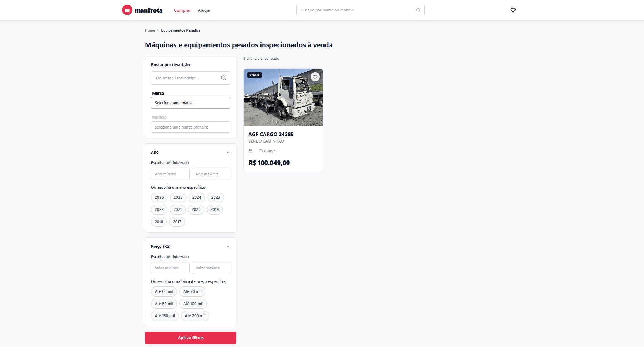The width and height of the screenshot is (644, 347).
Task: Collapse the Ano filter section
Action: pos(228,153)
